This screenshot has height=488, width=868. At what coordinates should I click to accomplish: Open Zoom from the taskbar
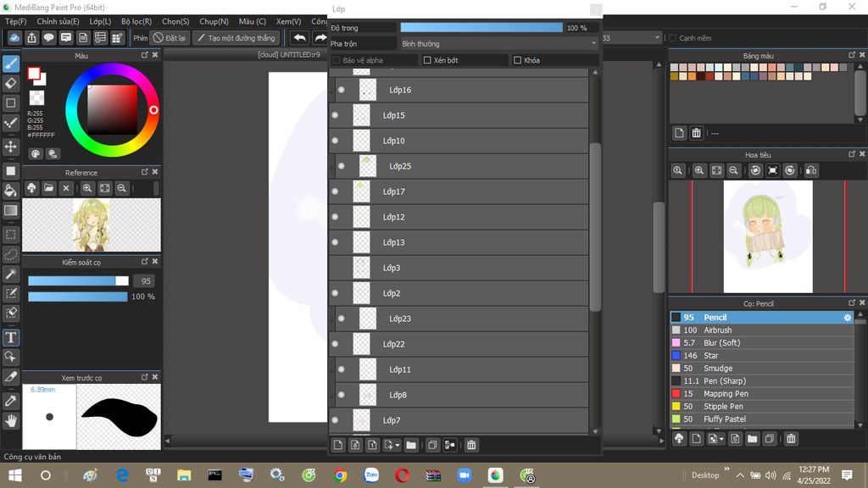[x=464, y=475]
